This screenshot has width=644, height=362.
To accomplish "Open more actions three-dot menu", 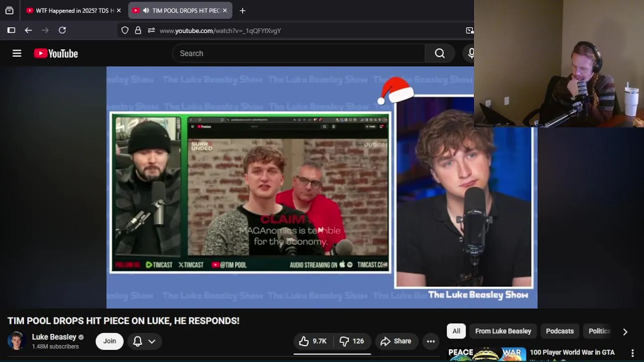I will pyautogui.click(x=431, y=341).
